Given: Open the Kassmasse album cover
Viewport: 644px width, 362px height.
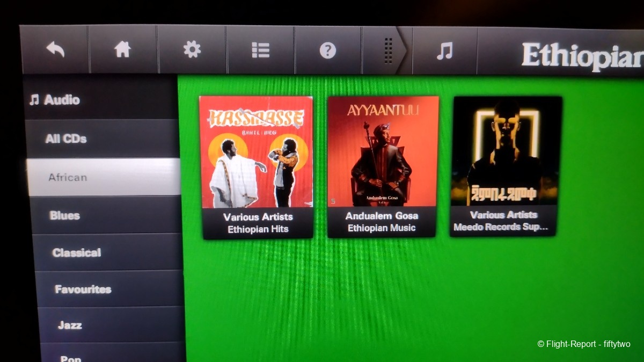Looking at the screenshot, I should tap(257, 152).
